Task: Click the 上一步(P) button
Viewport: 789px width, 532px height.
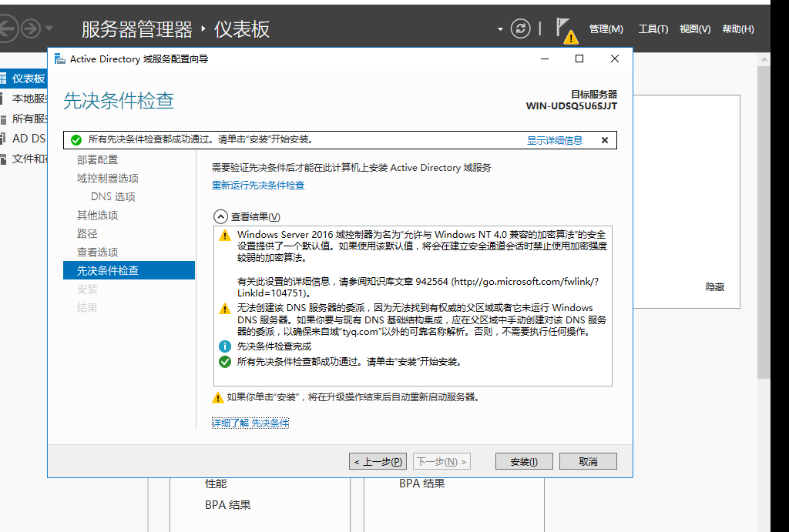Action: tap(378, 462)
